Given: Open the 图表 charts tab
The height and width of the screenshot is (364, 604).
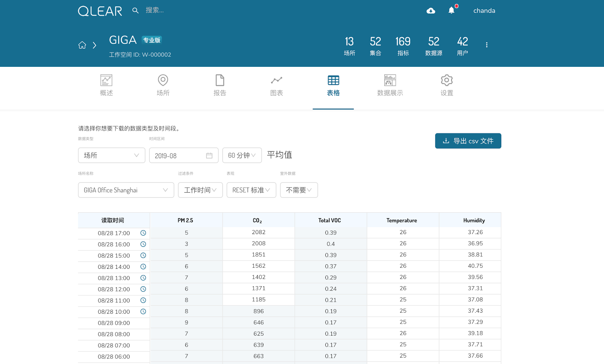Looking at the screenshot, I should click(x=276, y=85).
